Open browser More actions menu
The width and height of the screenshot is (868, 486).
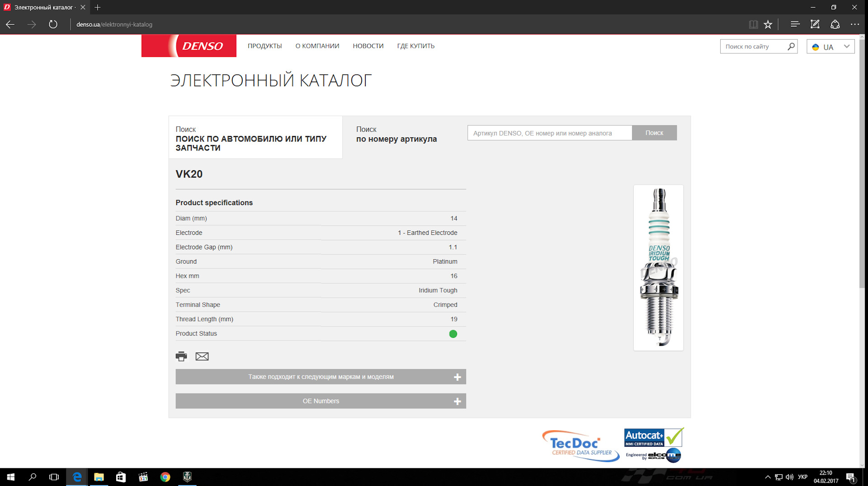(x=854, y=24)
